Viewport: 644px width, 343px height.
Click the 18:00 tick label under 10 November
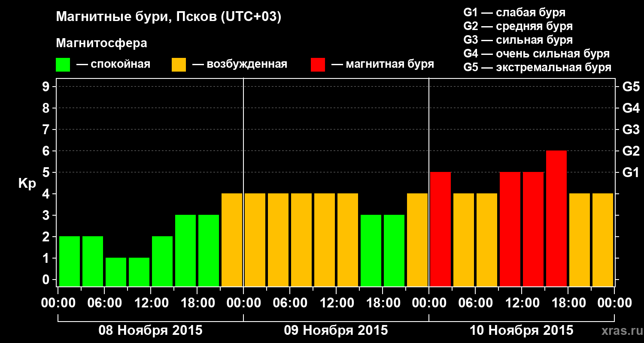pos(568,303)
